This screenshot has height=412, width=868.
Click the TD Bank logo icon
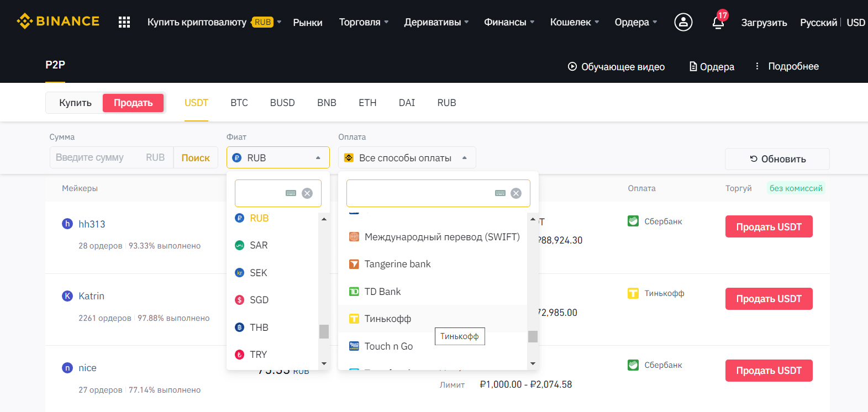(354, 292)
